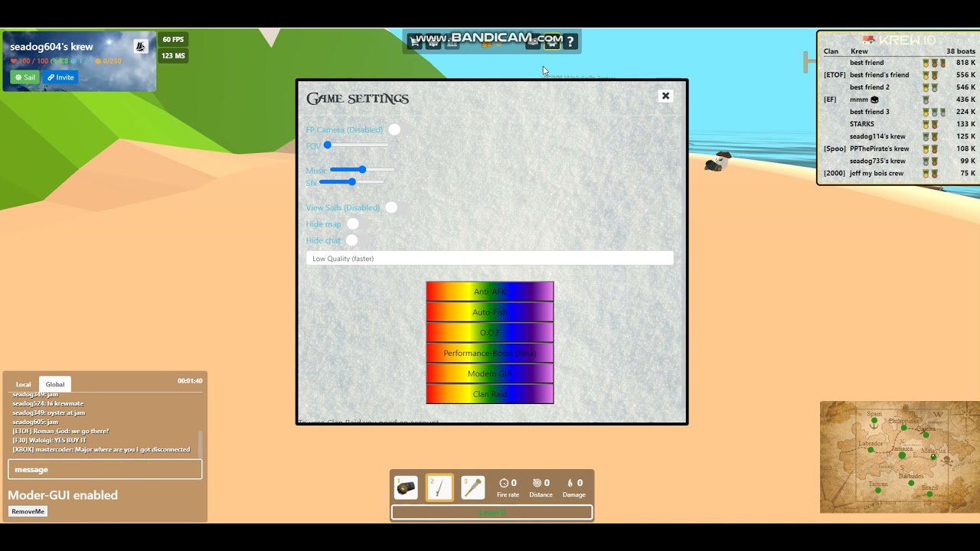This screenshot has width=980, height=551.
Task: Click the treasure minimap
Action: [900, 457]
